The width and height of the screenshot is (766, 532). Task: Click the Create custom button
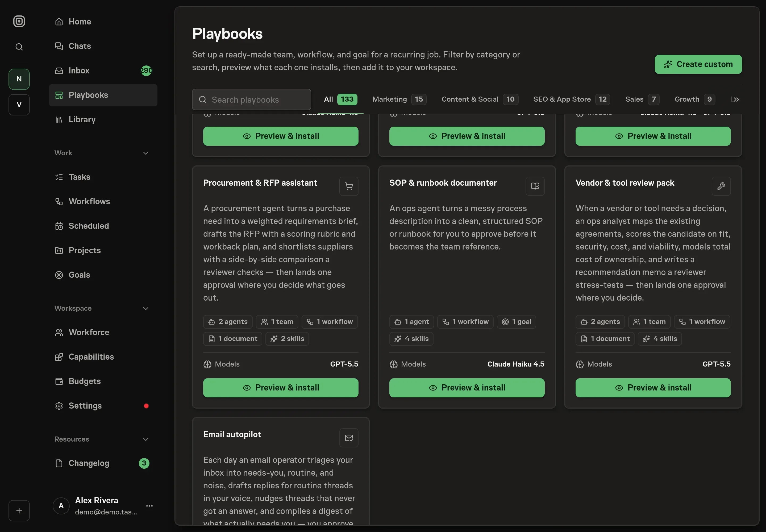(698, 64)
